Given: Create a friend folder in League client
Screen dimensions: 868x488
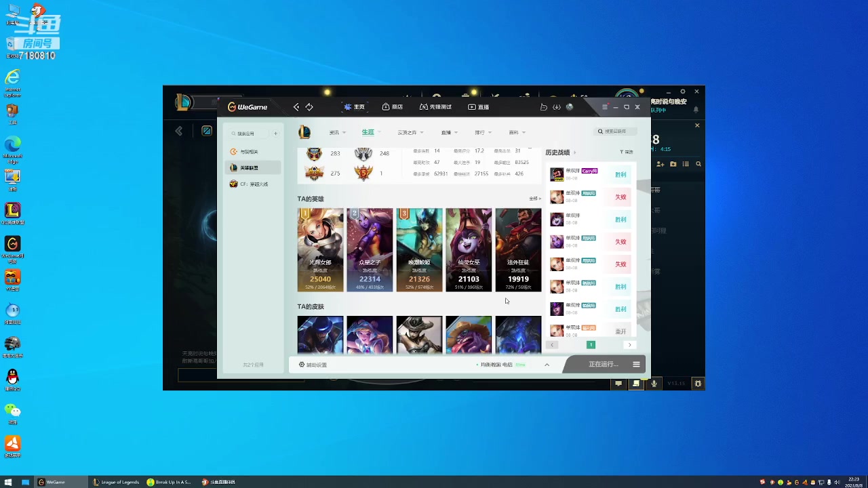Looking at the screenshot, I should (673, 164).
